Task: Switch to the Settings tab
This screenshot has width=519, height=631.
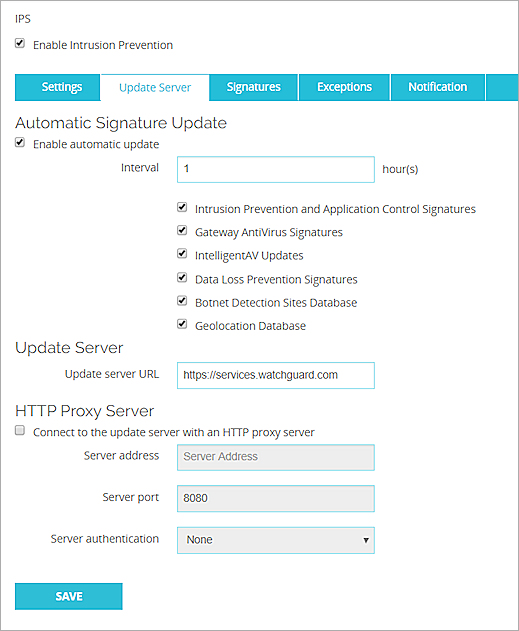Action: (58, 87)
